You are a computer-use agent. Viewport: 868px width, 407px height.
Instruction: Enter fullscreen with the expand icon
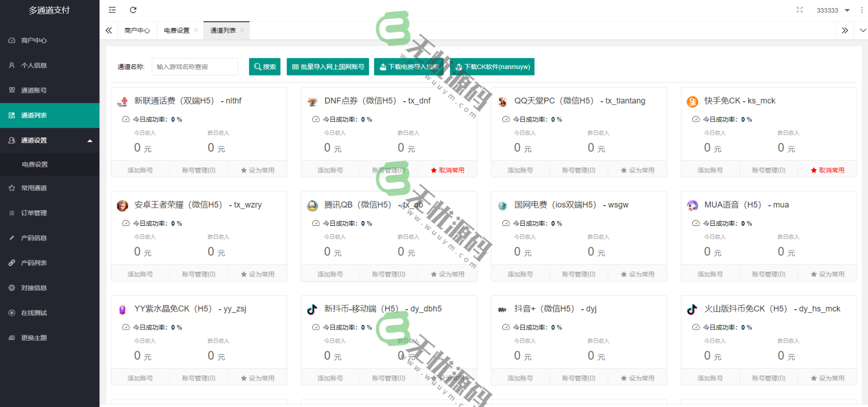[x=799, y=10]
